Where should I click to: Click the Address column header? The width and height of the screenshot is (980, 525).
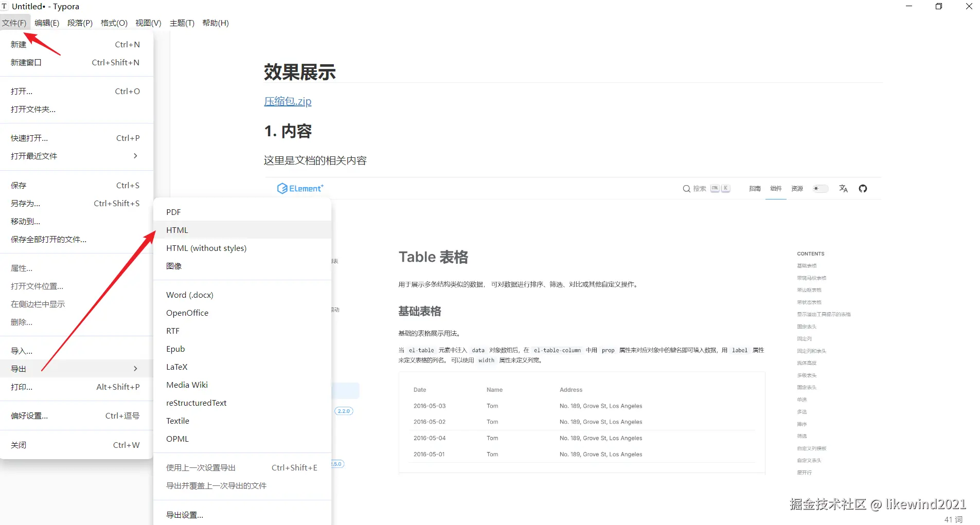571,390
